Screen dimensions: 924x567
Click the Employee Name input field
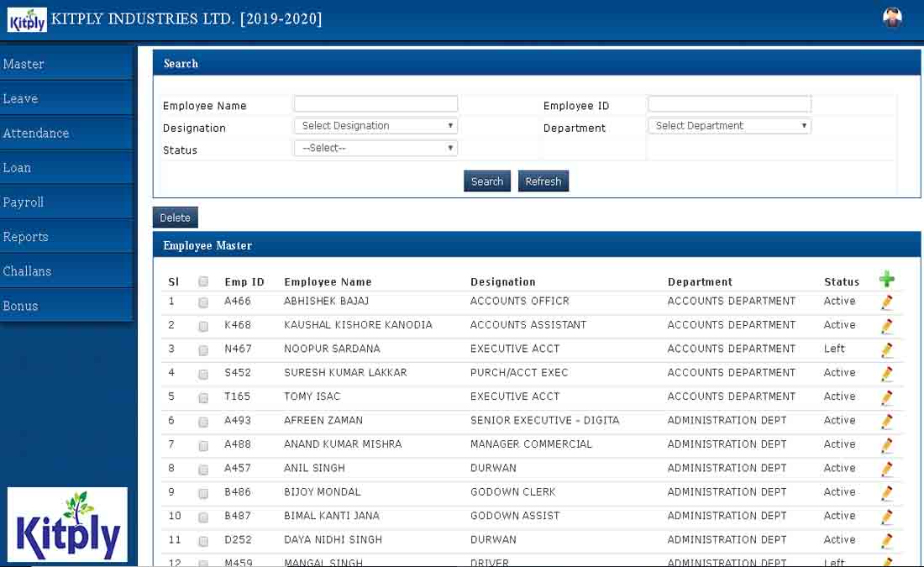point(375,104)
